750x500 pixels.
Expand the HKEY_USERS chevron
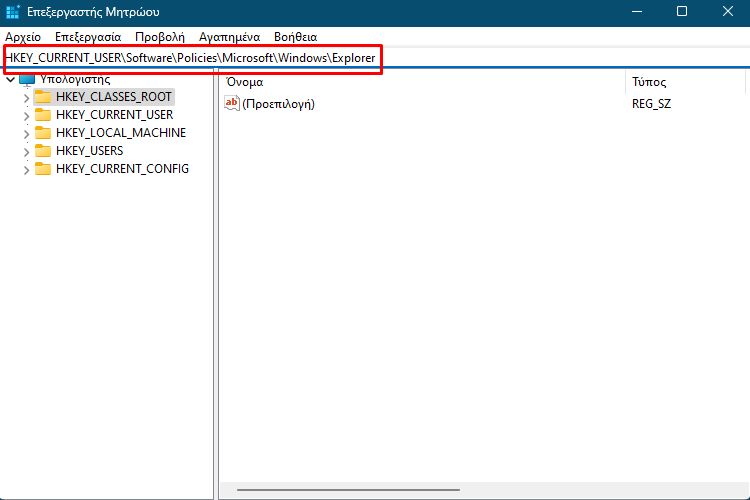[x=26, y=152]
